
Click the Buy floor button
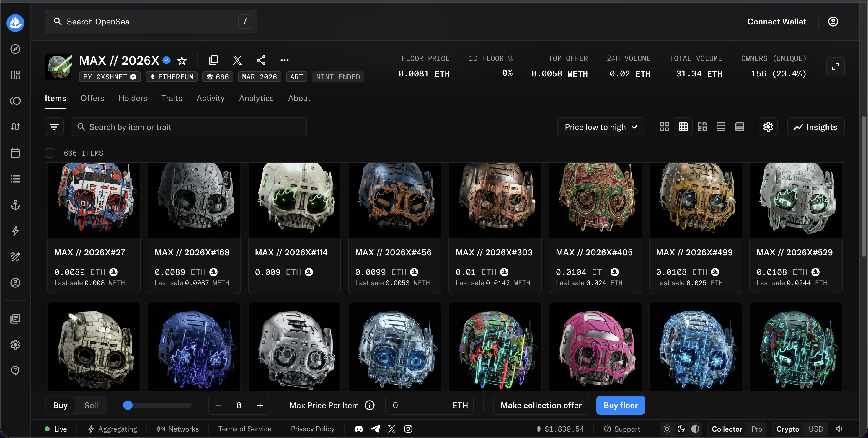click(620, 405)
